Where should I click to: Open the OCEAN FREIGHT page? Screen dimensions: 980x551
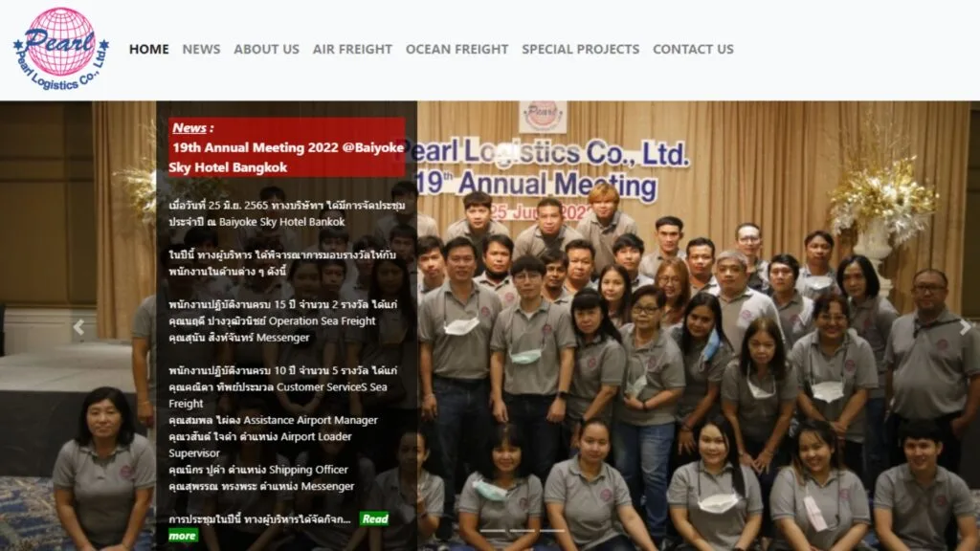click(x=457, y=49)
